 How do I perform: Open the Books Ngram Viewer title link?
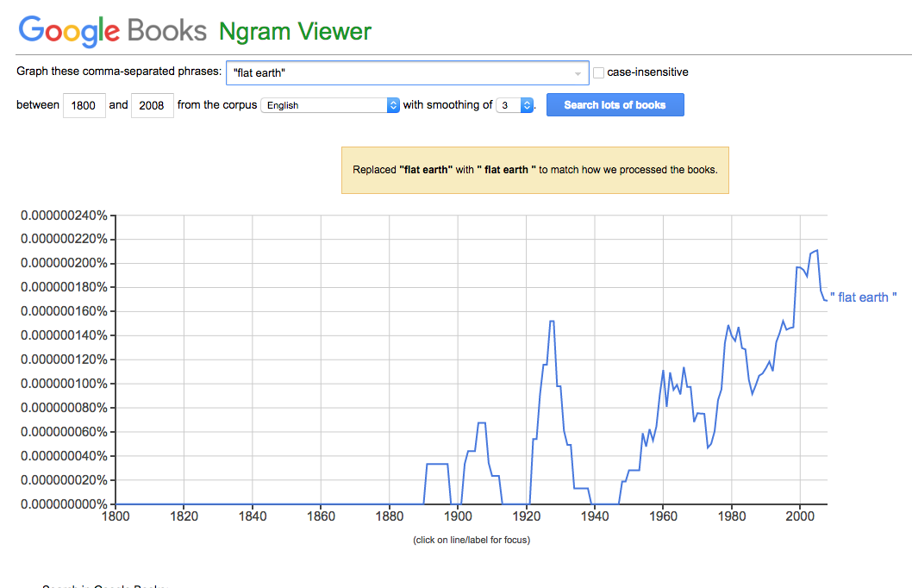pyautogui.click(x=249, y=31)
